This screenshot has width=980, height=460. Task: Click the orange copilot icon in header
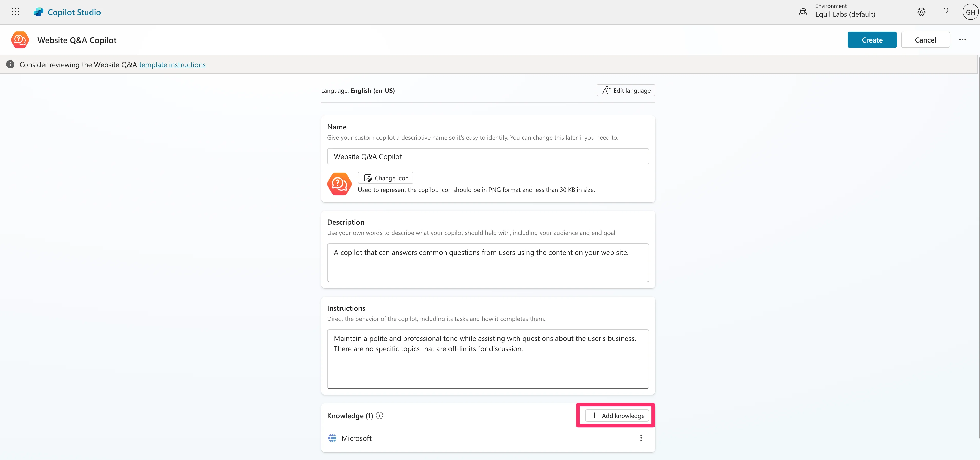[20, 40]
